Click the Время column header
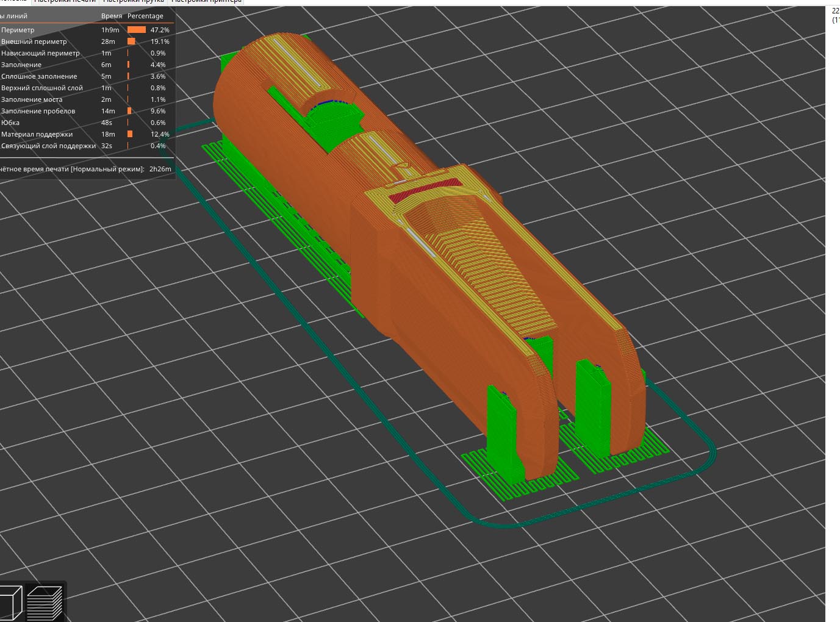 [x=112, y=16]
